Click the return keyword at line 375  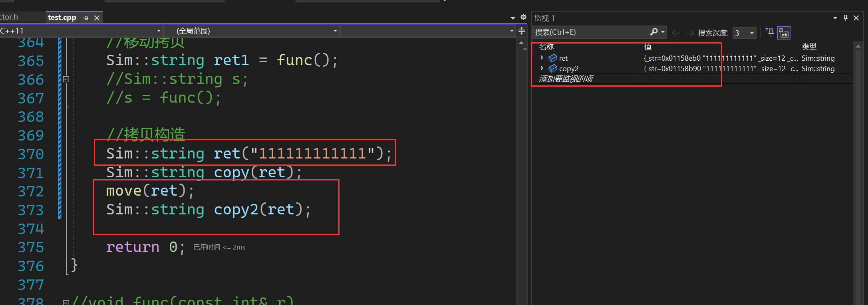[x=133, y=247]
